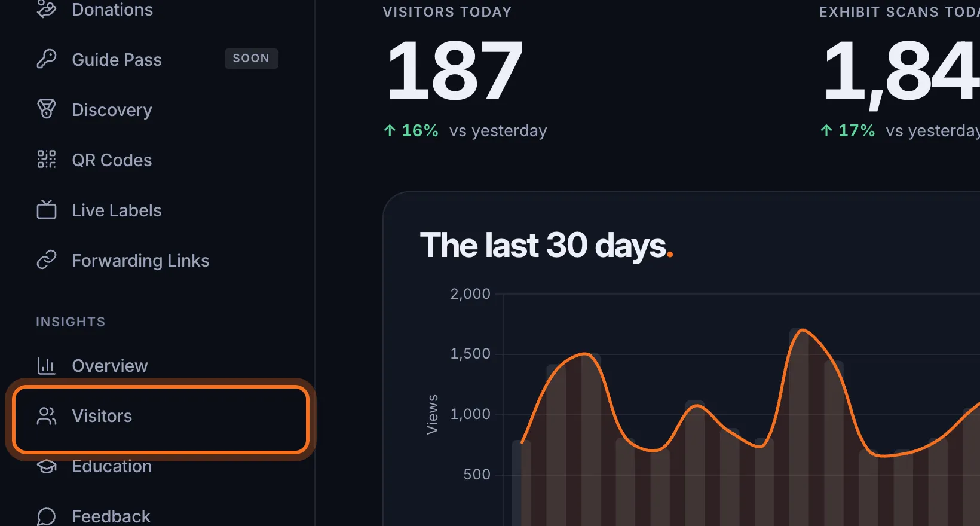Click the SOON badge next to Guide Pass

click(251, 59)
